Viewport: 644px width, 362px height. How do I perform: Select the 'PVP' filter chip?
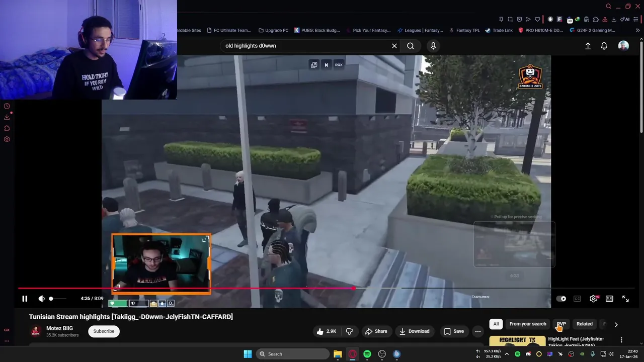pyautogui.click(x=561, y=324)
